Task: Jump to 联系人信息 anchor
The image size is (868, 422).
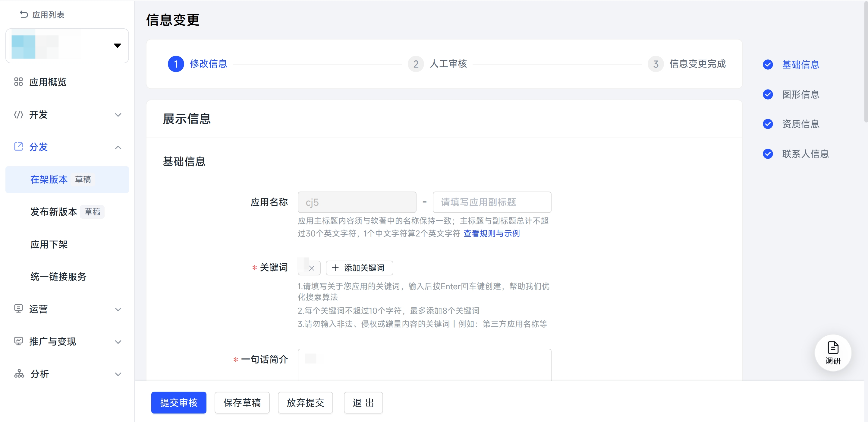Action: tap(805, 154)
